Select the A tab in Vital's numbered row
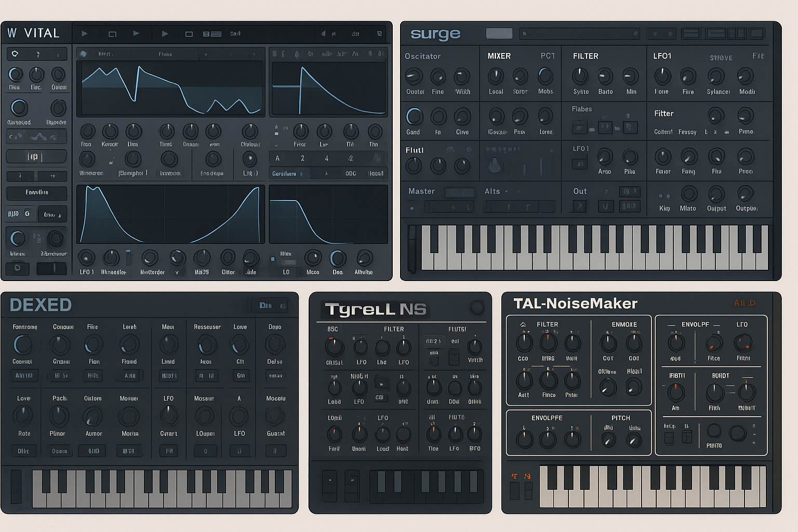 [x=277, y=158]
